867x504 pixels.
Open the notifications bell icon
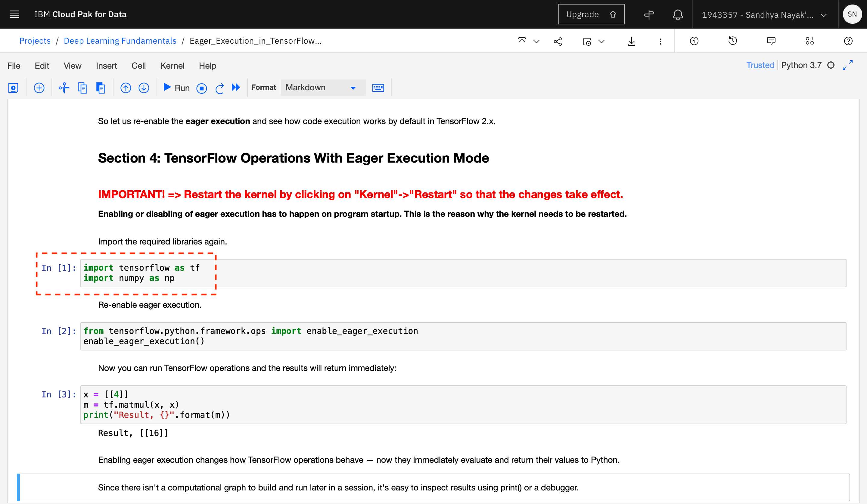pyautogui.click(x=677, y=14)
